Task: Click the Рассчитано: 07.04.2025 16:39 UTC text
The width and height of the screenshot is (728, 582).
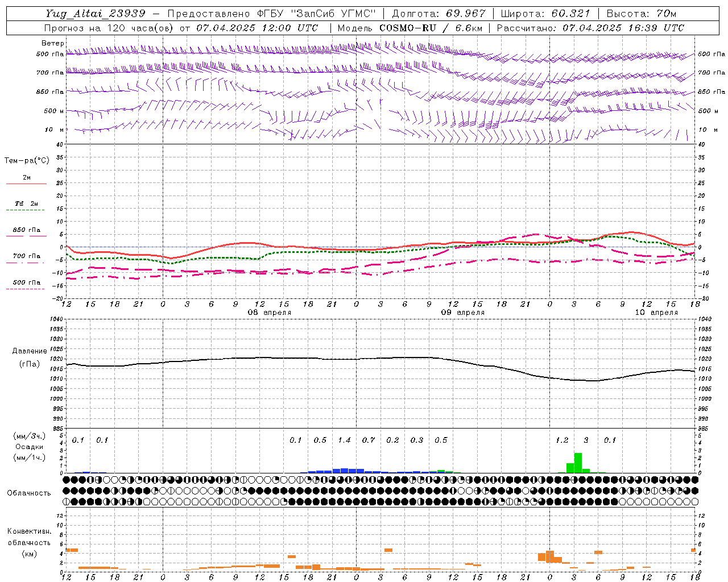Action: (x=590, y=27)
